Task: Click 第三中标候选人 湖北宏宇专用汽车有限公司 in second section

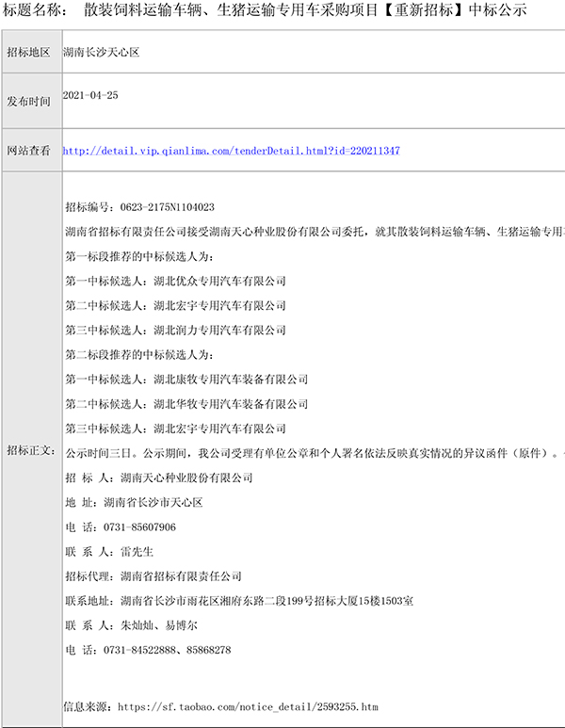Action: coord(175,429)
